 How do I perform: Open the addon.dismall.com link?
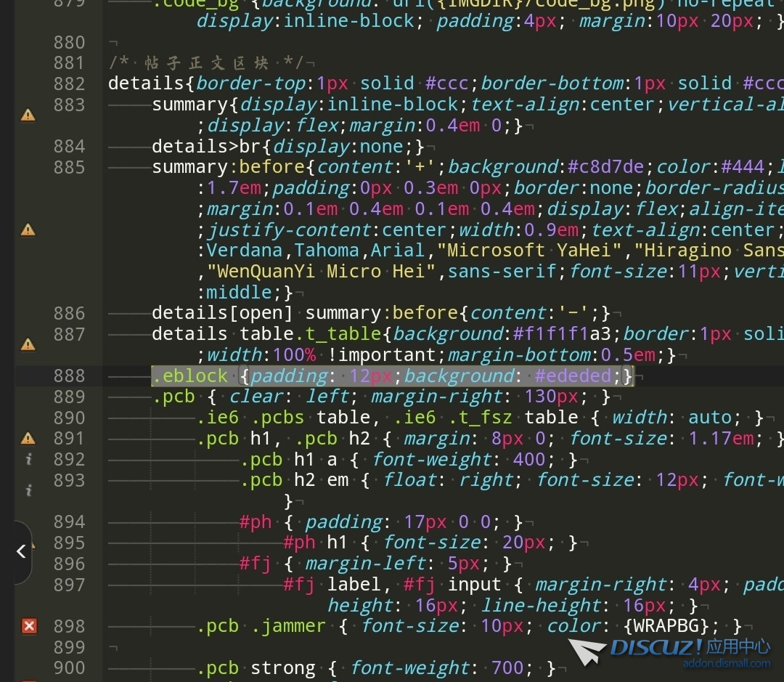click(726, 663)
